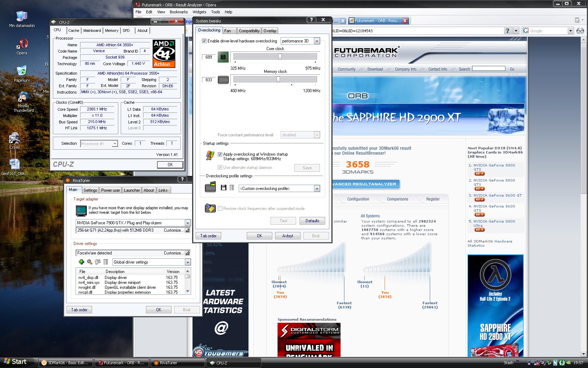
Task: Click Core clock slider handle
Action: 280,57
